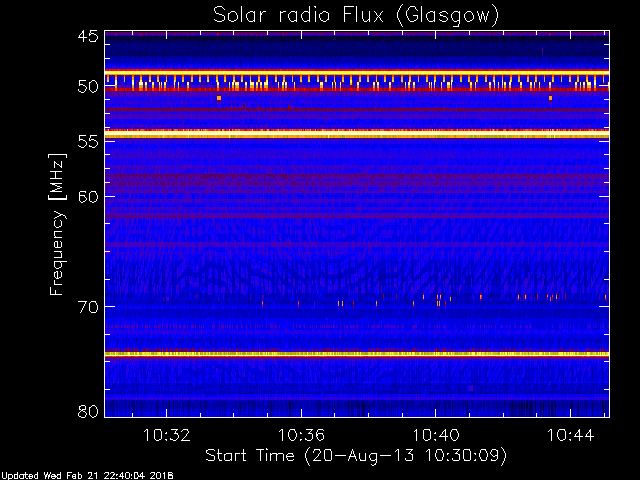This screenshot has width=640, height=480.
Task: Click the 45 MHz axis tick label
Action: click(x=88, y=36)
